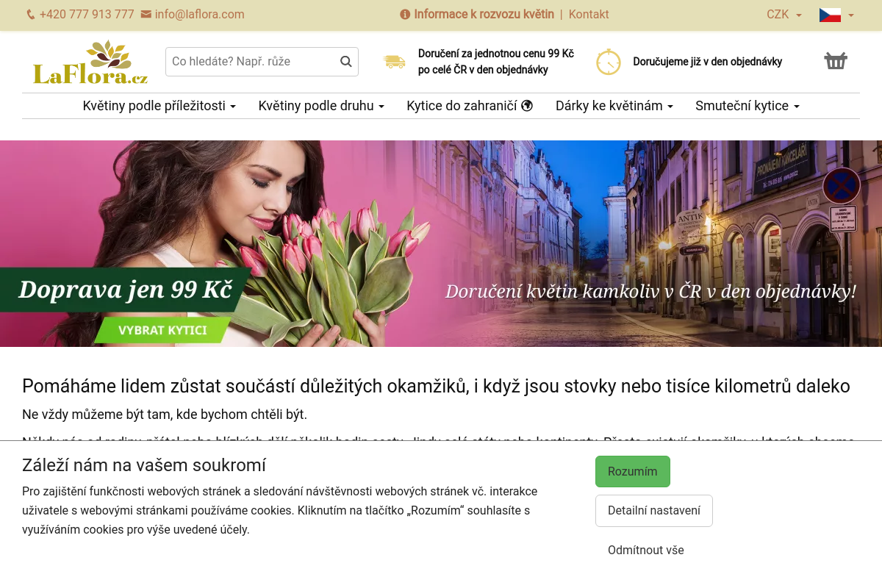This screenshot has height=588, width=882.
Task: Click the search magnifier icon
Action: pyautogui.click(x=346, y=62)
